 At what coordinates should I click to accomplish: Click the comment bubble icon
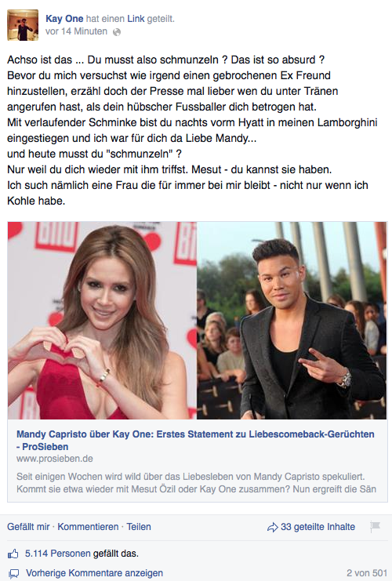(13, 574)
